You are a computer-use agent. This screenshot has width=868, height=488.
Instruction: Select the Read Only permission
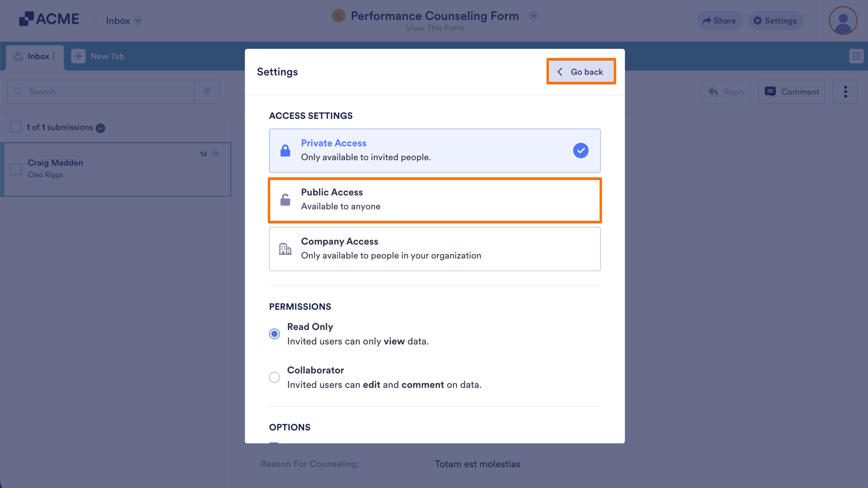pyautogui.click(x=274, y=334)
